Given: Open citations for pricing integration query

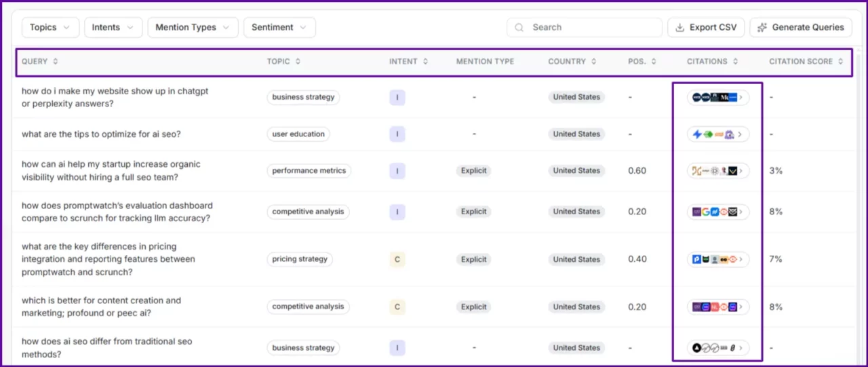Looking at the screenshot, I should click(718, 259).
